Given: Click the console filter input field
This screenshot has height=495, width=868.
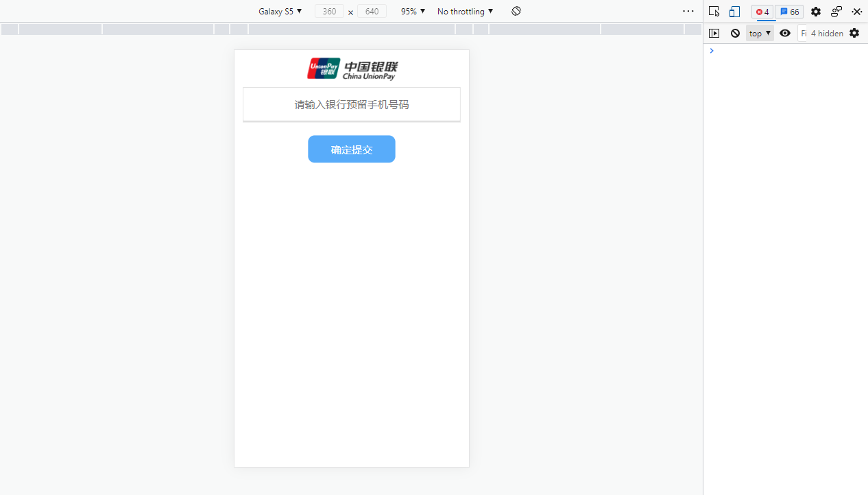Looking at the screenshot, I should click(x=804, y=33).
